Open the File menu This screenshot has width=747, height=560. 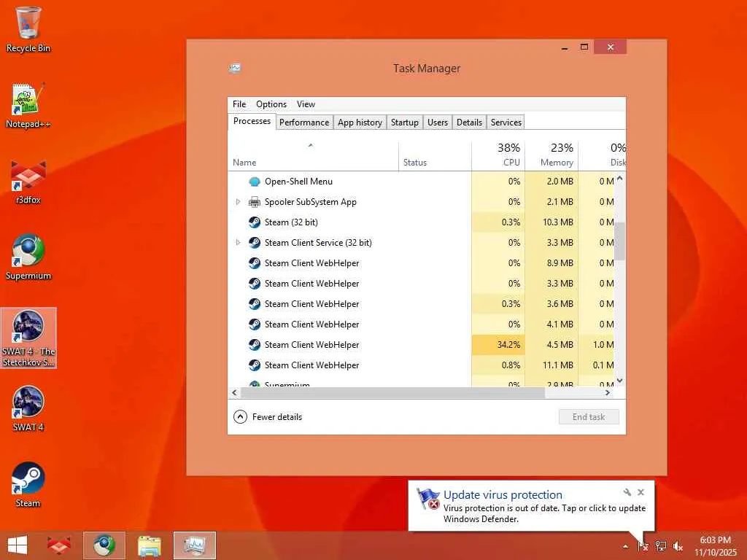click(239, 104)
